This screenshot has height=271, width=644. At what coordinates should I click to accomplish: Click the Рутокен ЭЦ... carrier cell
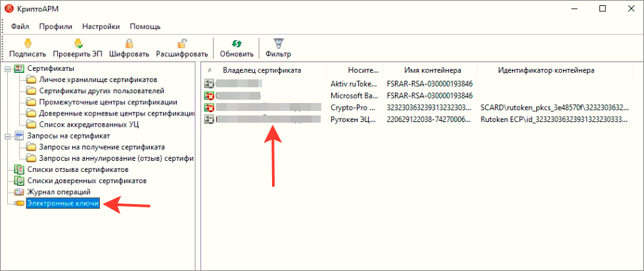(x=354, y=119)
